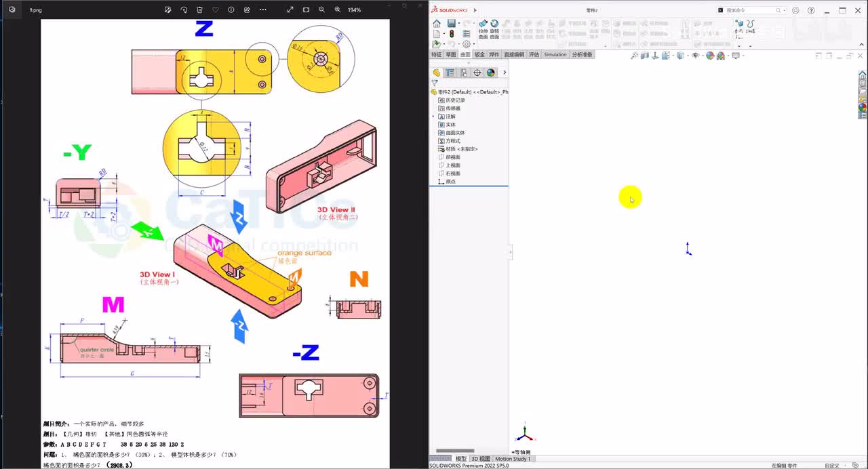This screenshot has height=469, width=868.
Task: Zoom in in Photos viewer
Action: click(x=338, y=10)
